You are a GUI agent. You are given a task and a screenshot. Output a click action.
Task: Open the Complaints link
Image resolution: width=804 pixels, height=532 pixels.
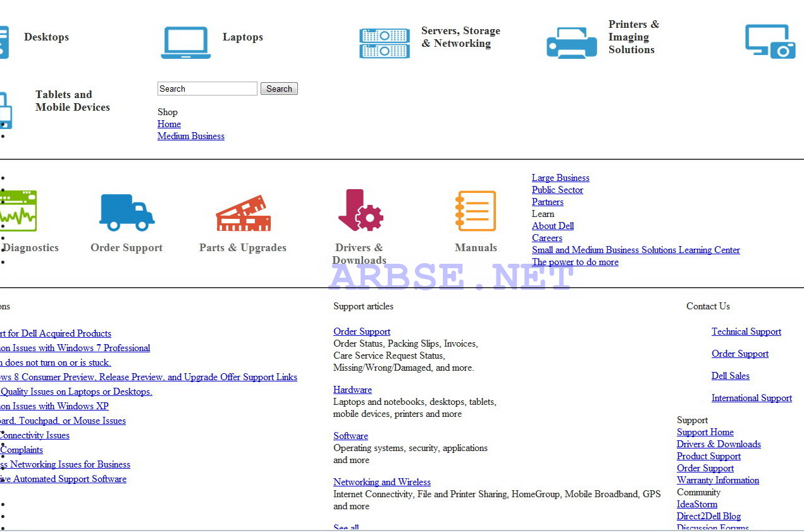(22, 450)
